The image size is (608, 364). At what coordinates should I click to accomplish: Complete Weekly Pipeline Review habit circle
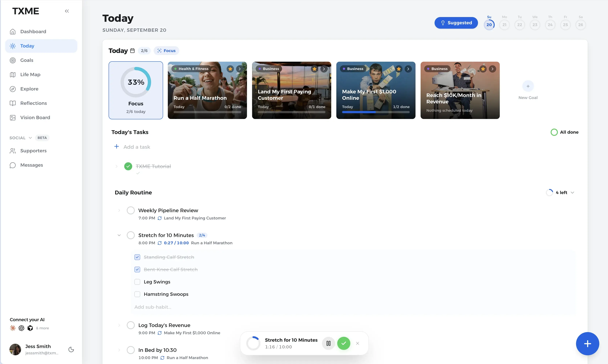click(x=131, y=210)
